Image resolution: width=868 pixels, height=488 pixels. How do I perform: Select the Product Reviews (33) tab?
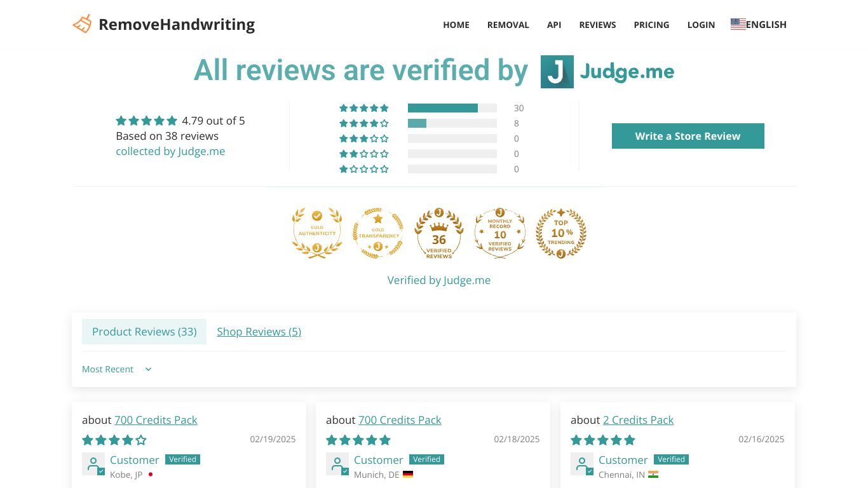coord(144,332)
